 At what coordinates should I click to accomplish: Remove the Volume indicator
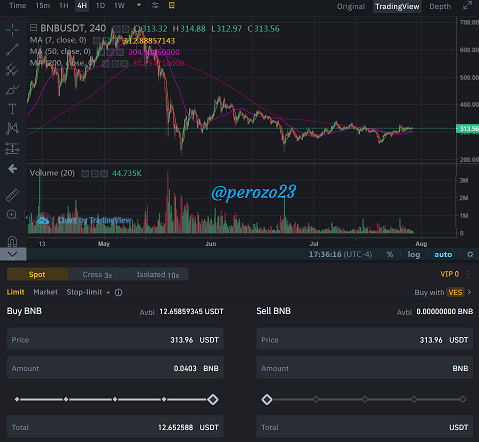[x=104, y=174]
